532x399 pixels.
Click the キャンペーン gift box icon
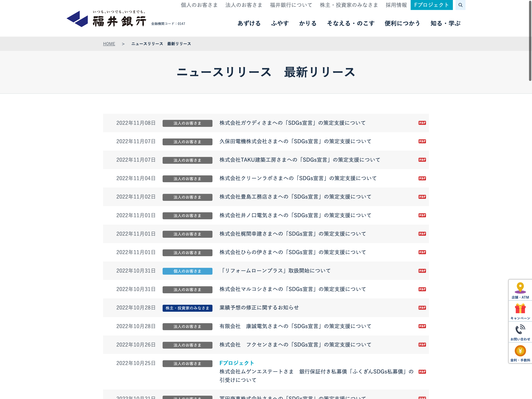click(520, 309)
